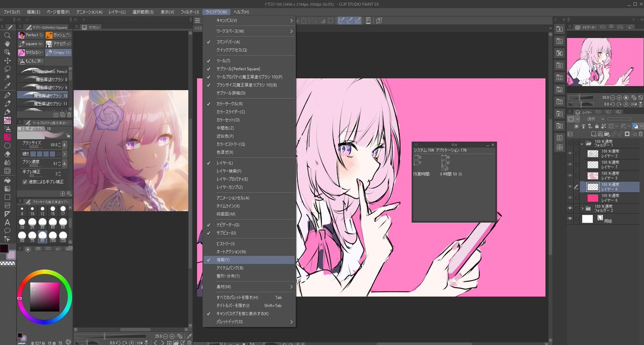Click the reference image in Sub View

(x=131, y=150)
